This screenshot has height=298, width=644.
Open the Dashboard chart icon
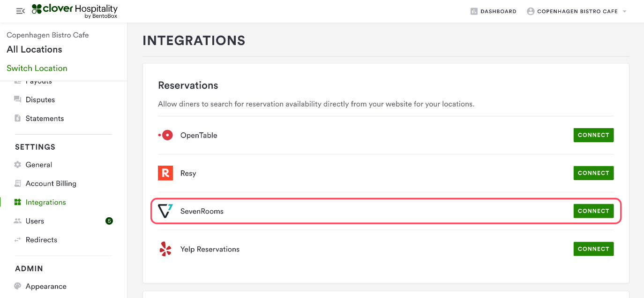coord(474,11)
